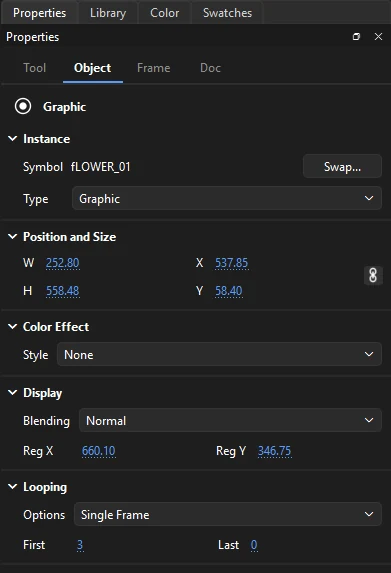Image resolution: width=391 pixels, height=573 pixels.
Task: Switch to the Swatches tab
Action: click(227, 13)
